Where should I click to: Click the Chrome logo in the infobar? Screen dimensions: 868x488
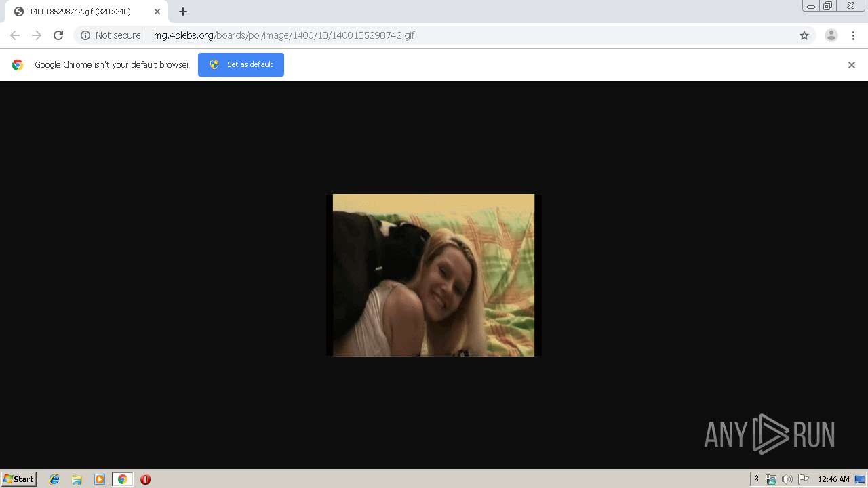click(x=18, y=65)
